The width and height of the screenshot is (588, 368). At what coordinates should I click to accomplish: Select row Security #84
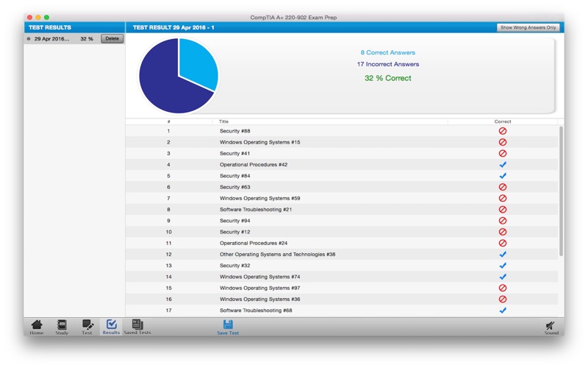tap(342, 176)
